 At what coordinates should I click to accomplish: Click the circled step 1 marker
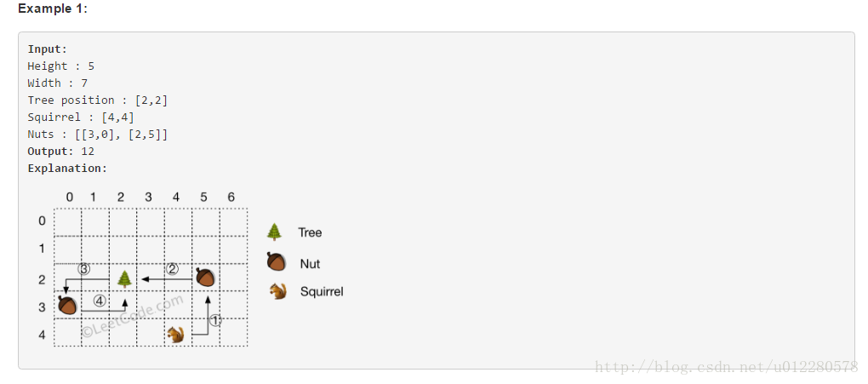pyautogui.click(x=216, y=320)
